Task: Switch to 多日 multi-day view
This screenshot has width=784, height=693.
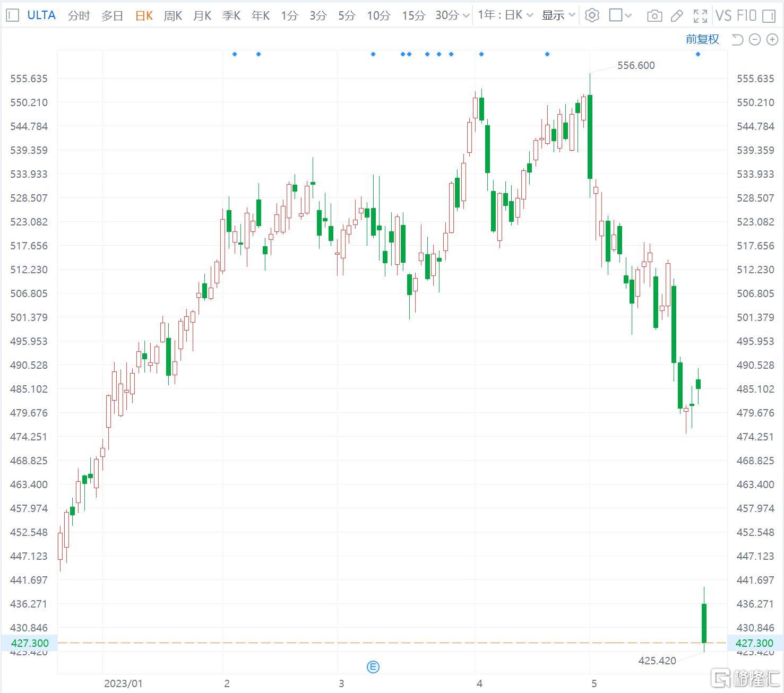Action: tap(112, 16)
